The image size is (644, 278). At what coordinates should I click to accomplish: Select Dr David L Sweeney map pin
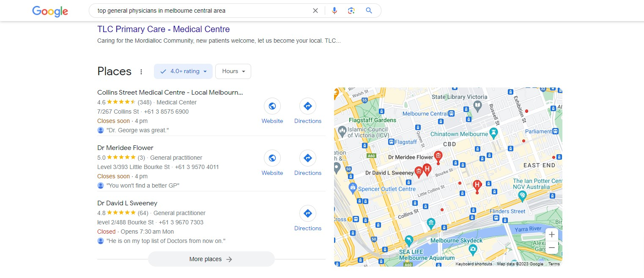point(418,172)
